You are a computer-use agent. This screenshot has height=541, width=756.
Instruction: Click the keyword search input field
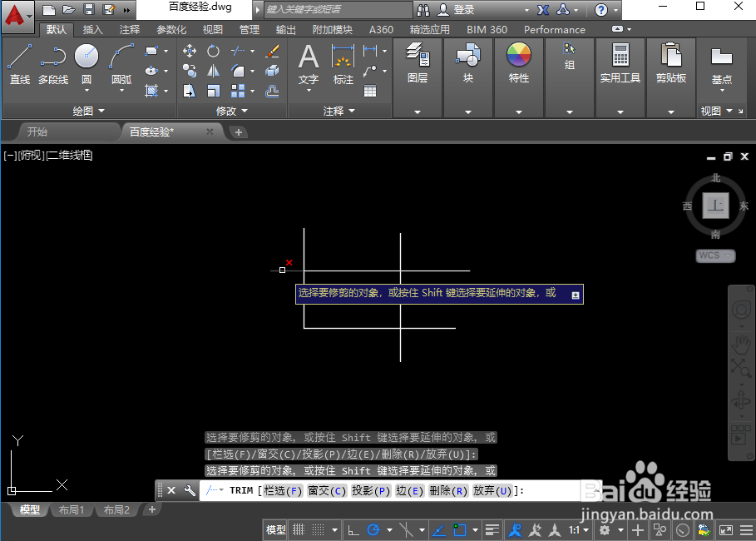click(338, 9)
